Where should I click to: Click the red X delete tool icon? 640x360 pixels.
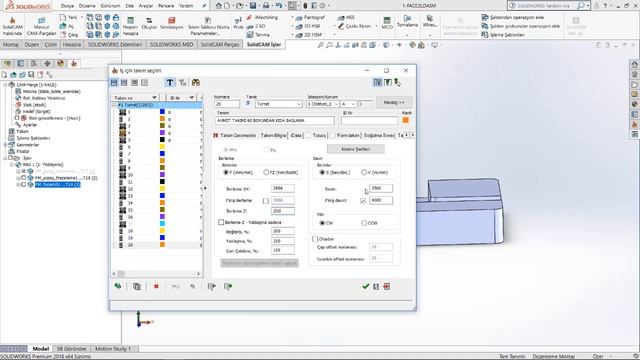[x=156, y=287]
